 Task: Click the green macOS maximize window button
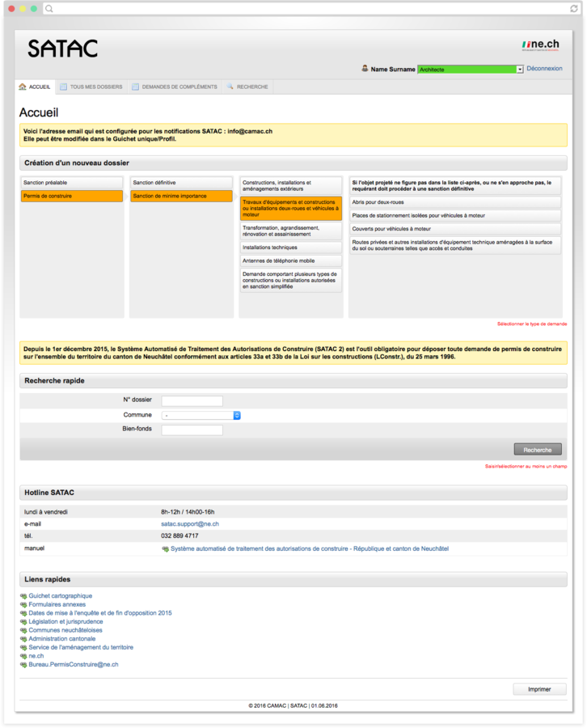(34, 8)
